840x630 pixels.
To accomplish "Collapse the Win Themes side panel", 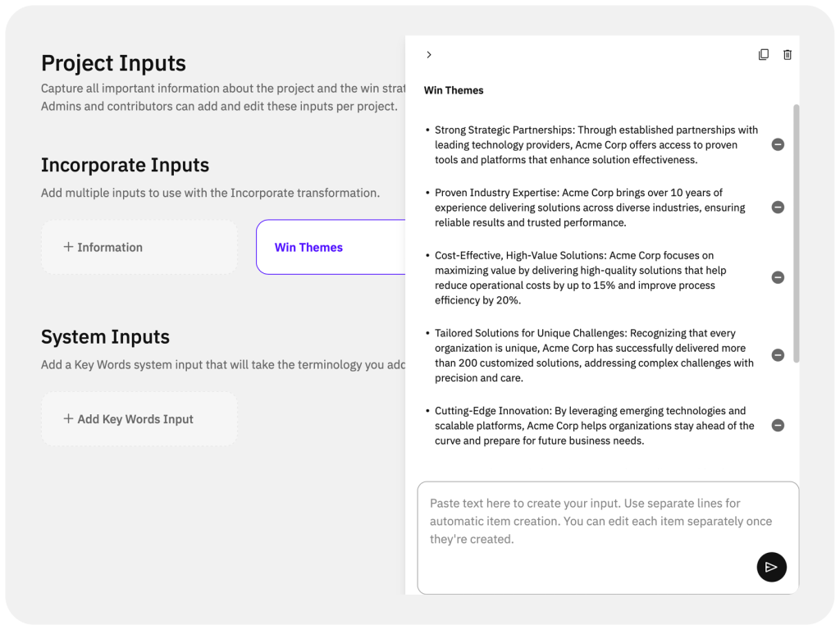I will pyautogui.click(x=429, y=54).
